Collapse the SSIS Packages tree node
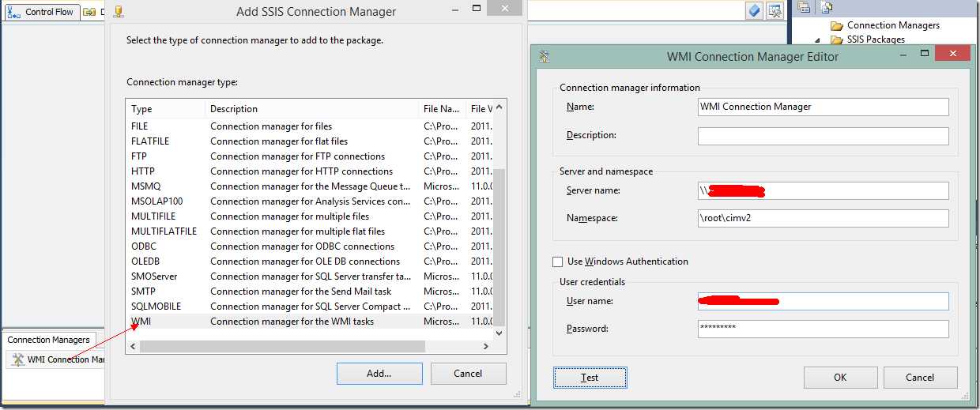The height and width of the screenshot is (410, 980). 819,39
